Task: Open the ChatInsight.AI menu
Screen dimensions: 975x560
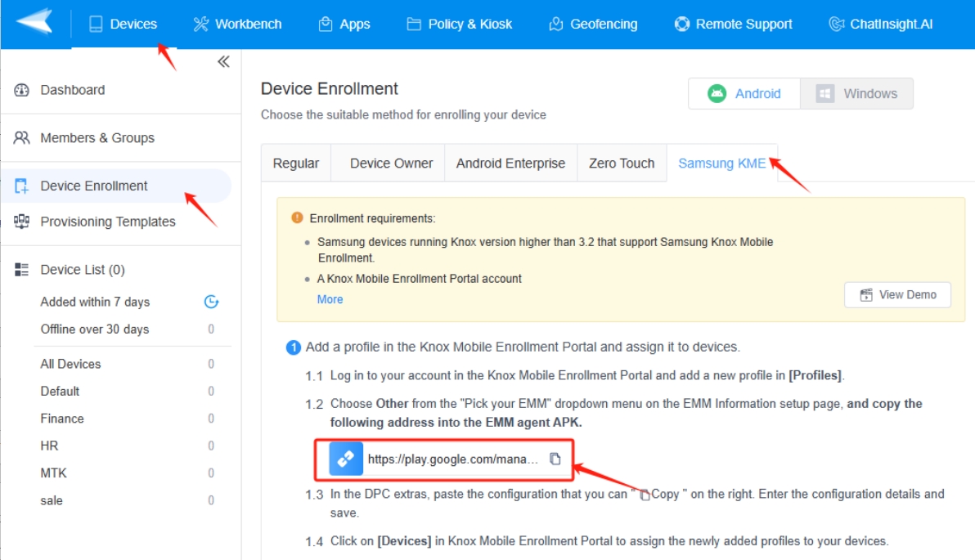Action: [x=880, y=25]
